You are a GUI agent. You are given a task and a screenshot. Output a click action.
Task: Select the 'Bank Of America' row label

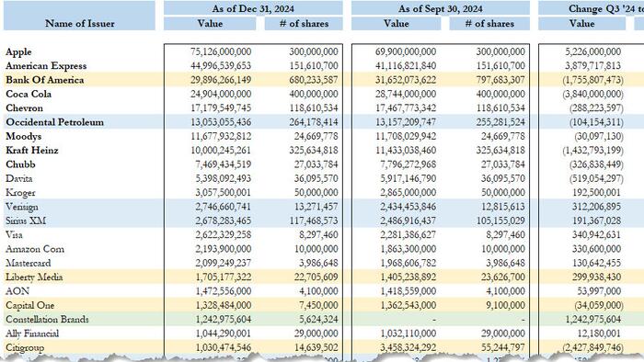click(x=45, y=80)
